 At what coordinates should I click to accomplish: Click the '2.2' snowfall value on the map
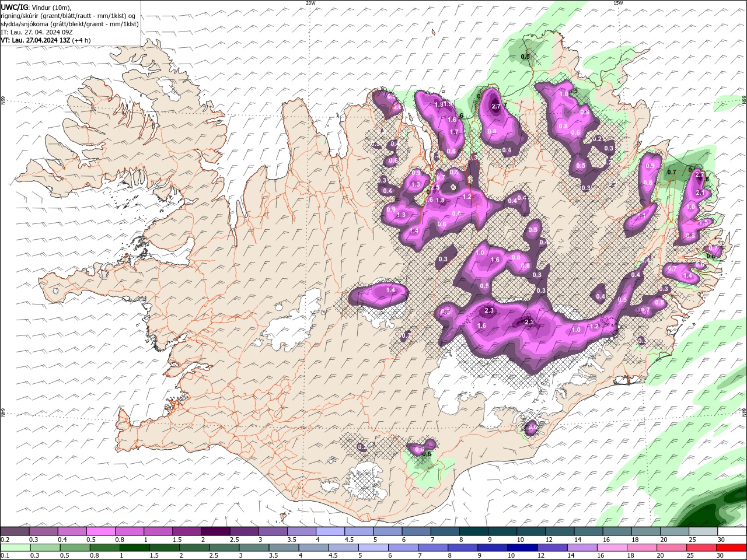pyautogui.click(x=530, y=322)
